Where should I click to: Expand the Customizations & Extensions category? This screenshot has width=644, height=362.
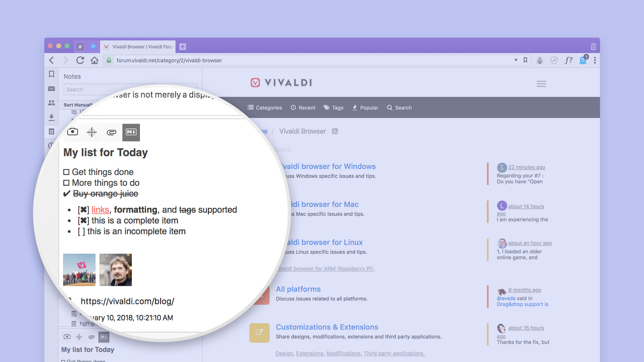(x=326, y=327)
